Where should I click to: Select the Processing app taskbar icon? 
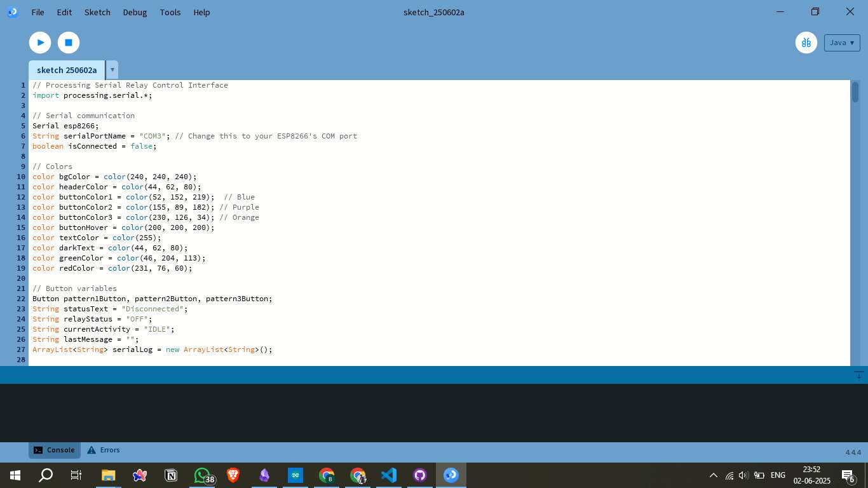[x=451, y=475]
